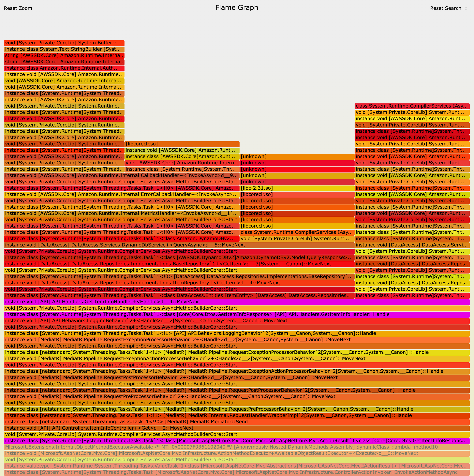474x476 pixels.
Task: Zoom into RequestHandlerWrapperImpl`2 ::Handle frame
Action: coord(237,415)
